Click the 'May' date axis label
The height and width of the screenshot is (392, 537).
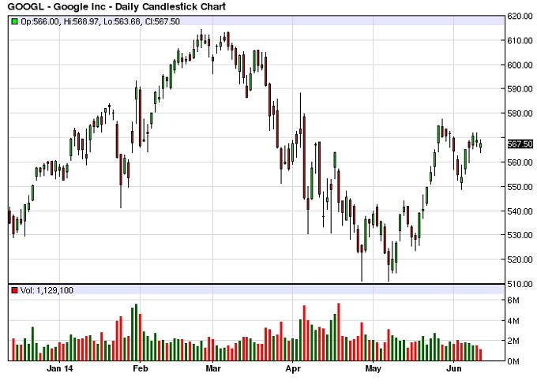click(x=373, y=368)
